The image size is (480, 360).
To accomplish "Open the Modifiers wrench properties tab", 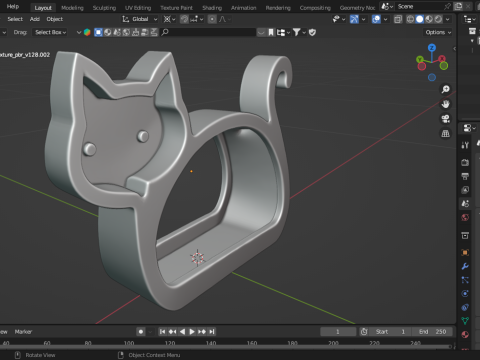I will (x=465, y=266).
